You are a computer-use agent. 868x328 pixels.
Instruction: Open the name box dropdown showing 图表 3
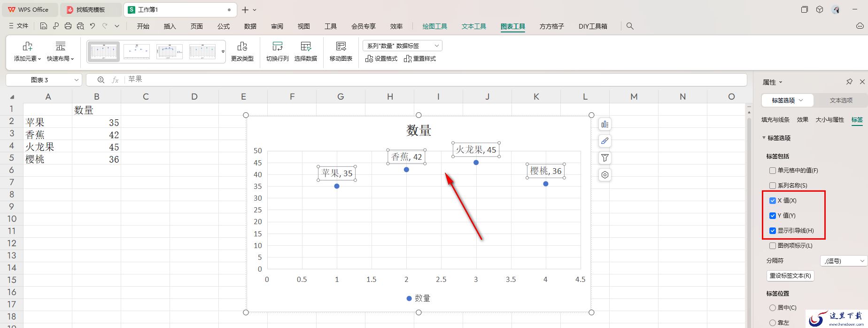[77, 80]
